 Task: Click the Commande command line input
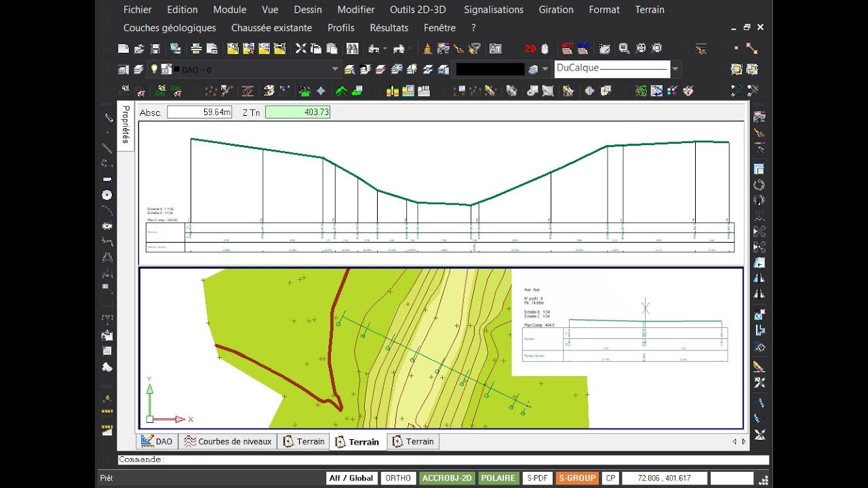pyautogui.click(x=443, y=460)
